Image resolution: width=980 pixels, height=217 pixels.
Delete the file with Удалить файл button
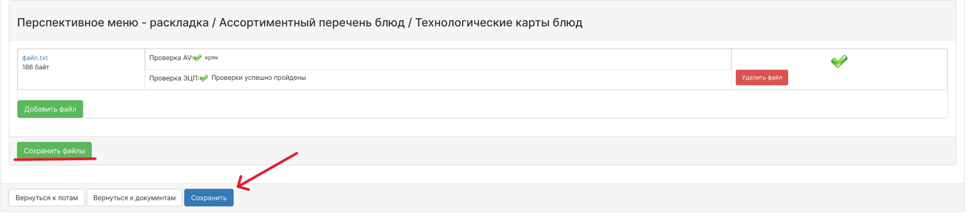[x=762, y=77]
